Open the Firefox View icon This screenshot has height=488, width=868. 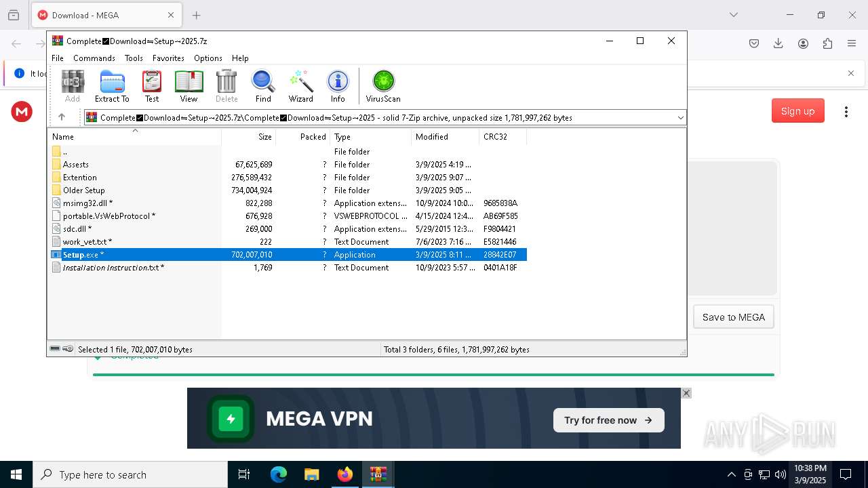14,15
